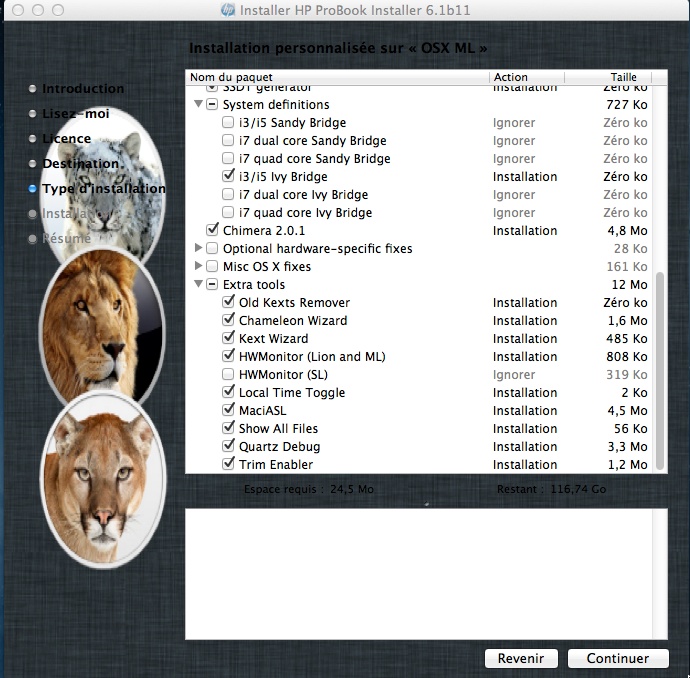Enable i7 quad core Ivy Bridge
Screen dimensions: 690x678
[x=228, y=212]
